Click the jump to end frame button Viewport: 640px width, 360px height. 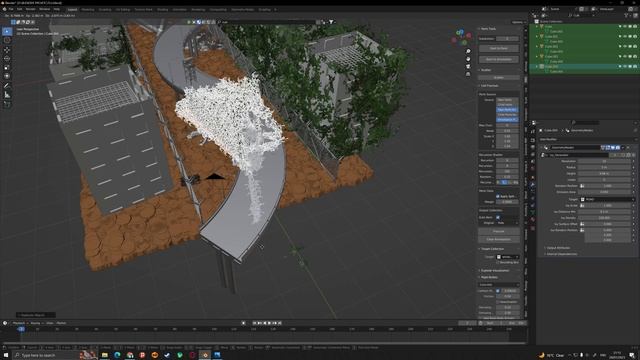(280, 323)
